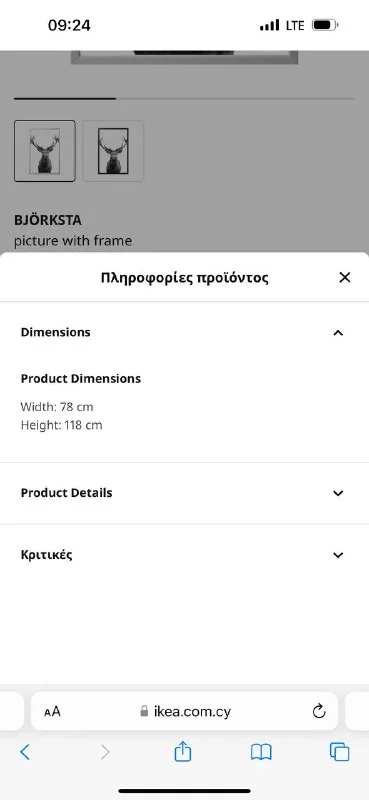369x800 pixels.
Task: Open Safari bookmarks book icon
Action: tap(261, 752)
